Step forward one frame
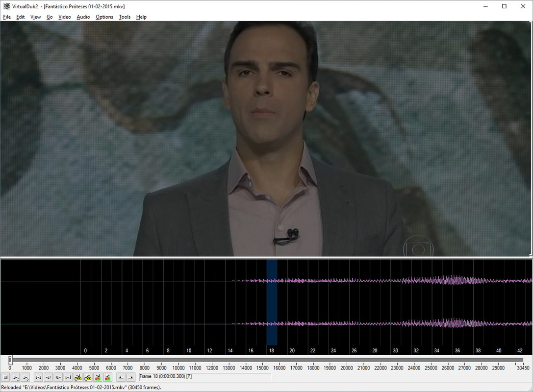 pos(58,377)
